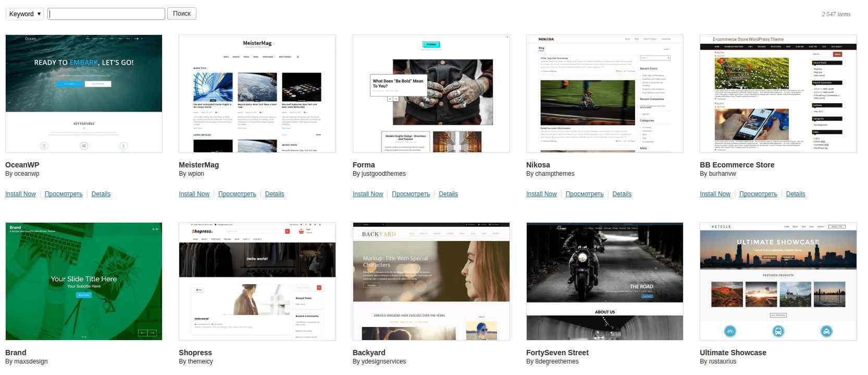Open the Ultimate Showcase theme screenshot

(778, 282)
